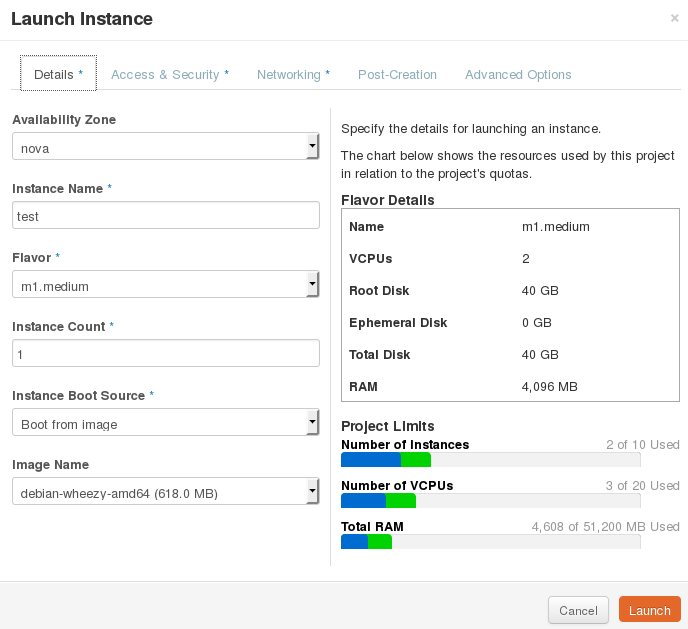This screenshot has width=688, height=629.
Task: Open the Advanced Options tab
Action: pos(518,75)
